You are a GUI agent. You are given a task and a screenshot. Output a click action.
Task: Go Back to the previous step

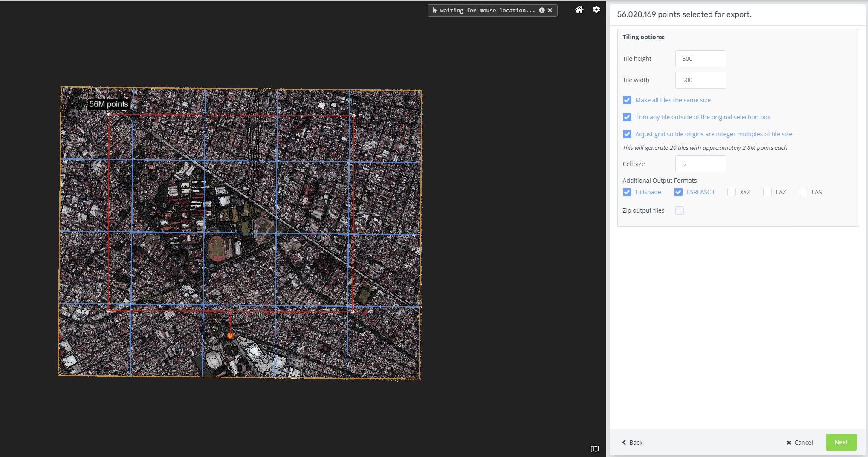(632, 443)
